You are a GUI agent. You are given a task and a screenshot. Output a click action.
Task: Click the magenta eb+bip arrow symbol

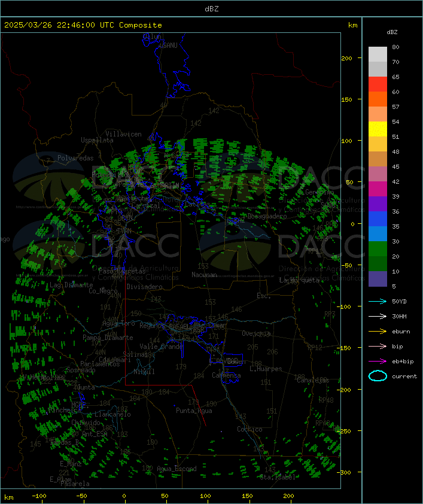coord(378,362)
